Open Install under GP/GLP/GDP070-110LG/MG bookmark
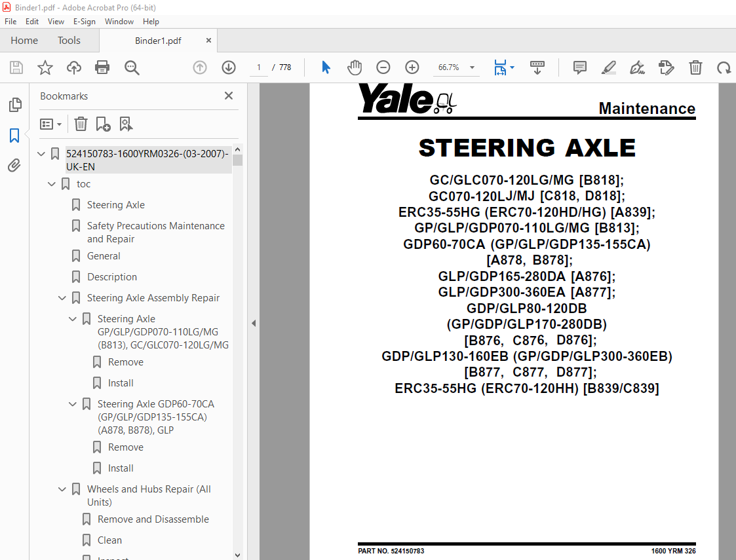This screenshot has height=560, width=736. point(121,383)
